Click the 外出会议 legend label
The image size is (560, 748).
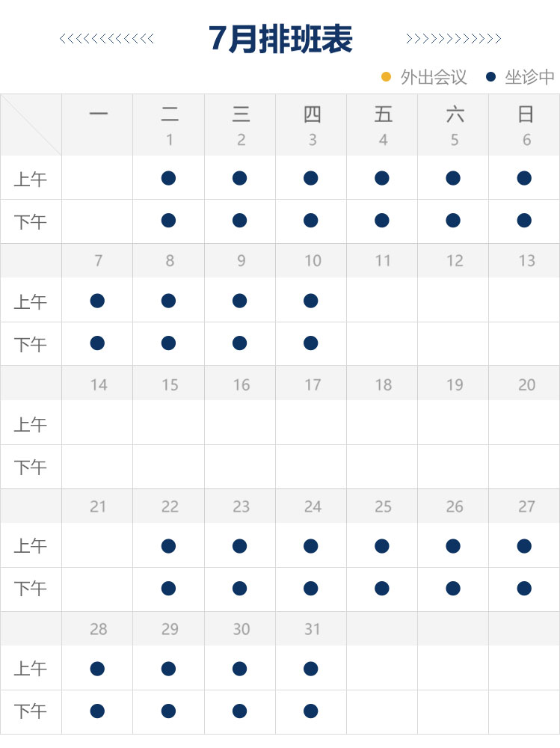coord(434,77)
